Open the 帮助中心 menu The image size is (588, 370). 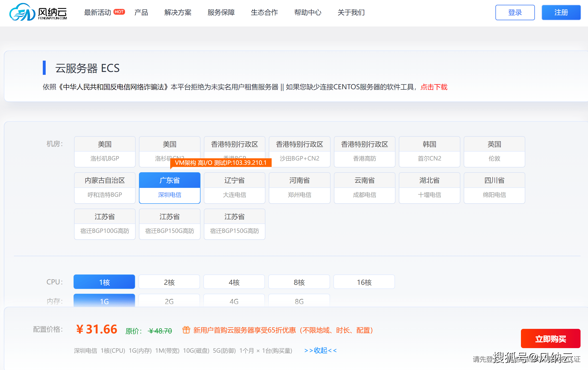tap(308, 12)
